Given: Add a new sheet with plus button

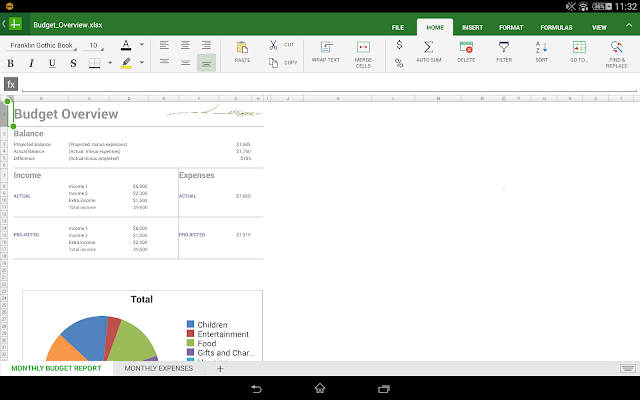Looking at the screenshot, I should (x=220, y=369).
